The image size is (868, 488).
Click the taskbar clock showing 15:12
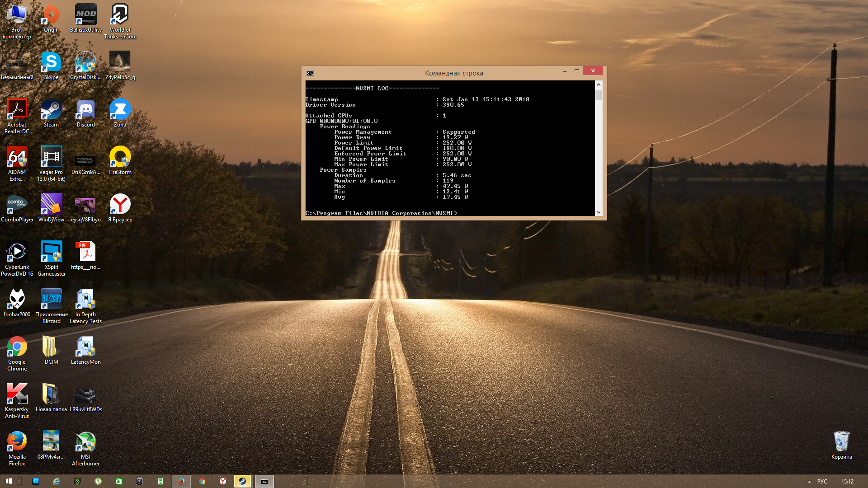click(847, 482)
